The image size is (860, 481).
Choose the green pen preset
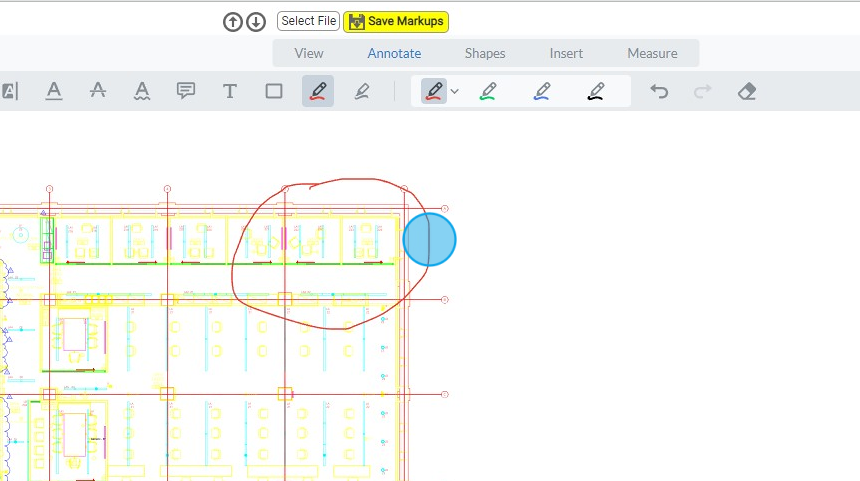[488, 91]
